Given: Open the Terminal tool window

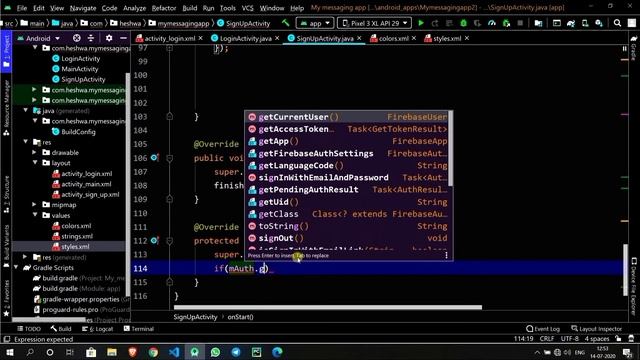Looking at the screenshot, I should (x=138, y=329).
